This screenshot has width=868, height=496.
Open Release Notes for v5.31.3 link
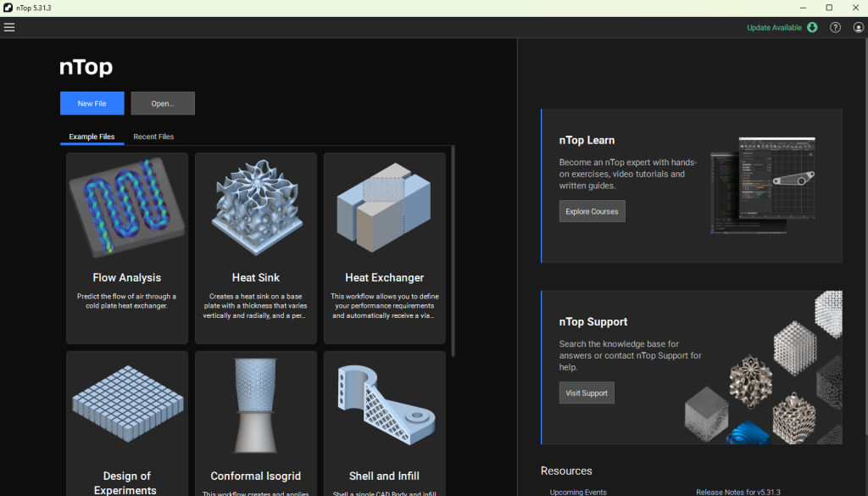(x=737, y=492)
